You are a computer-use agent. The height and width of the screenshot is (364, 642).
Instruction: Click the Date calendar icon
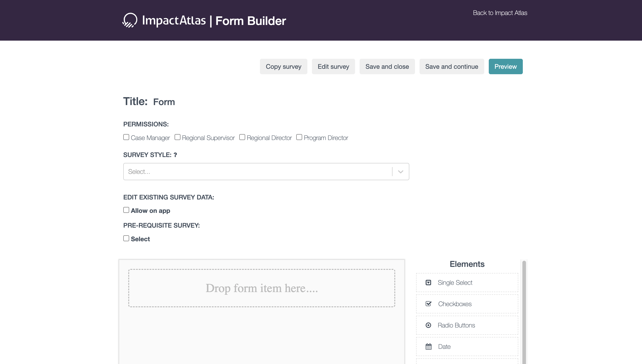(428, 347)
